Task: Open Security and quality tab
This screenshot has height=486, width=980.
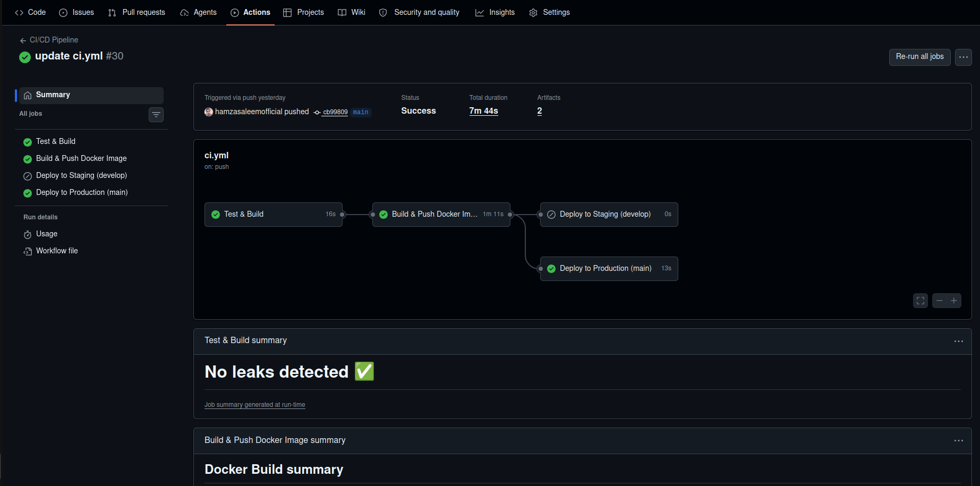Action: 419,12
